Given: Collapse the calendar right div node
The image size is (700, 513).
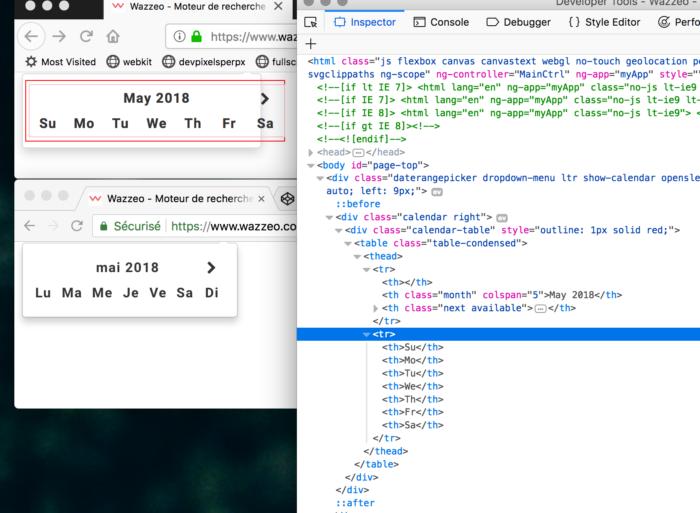Looking at the screenshot, I should point(329,217).
